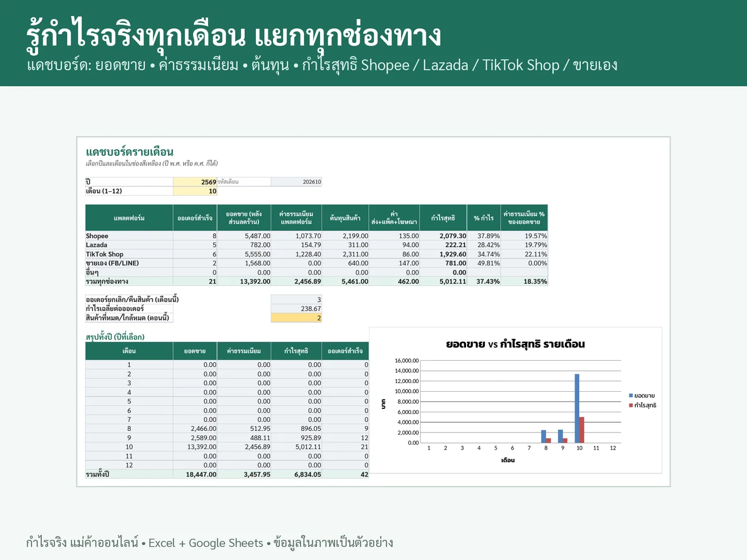Click TikTok Shop sales cell 5,555.00

pyautogui.click(x=244, y=254)
